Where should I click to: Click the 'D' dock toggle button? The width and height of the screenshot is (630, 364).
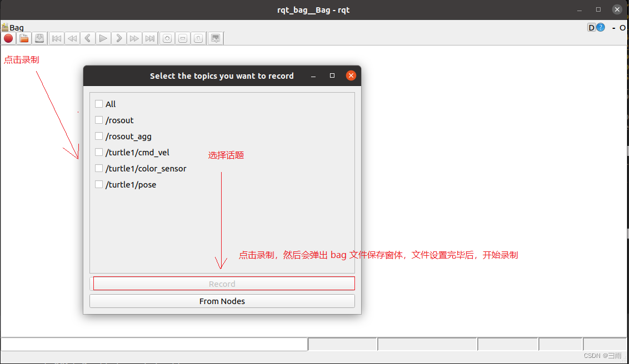click(591, 28)
